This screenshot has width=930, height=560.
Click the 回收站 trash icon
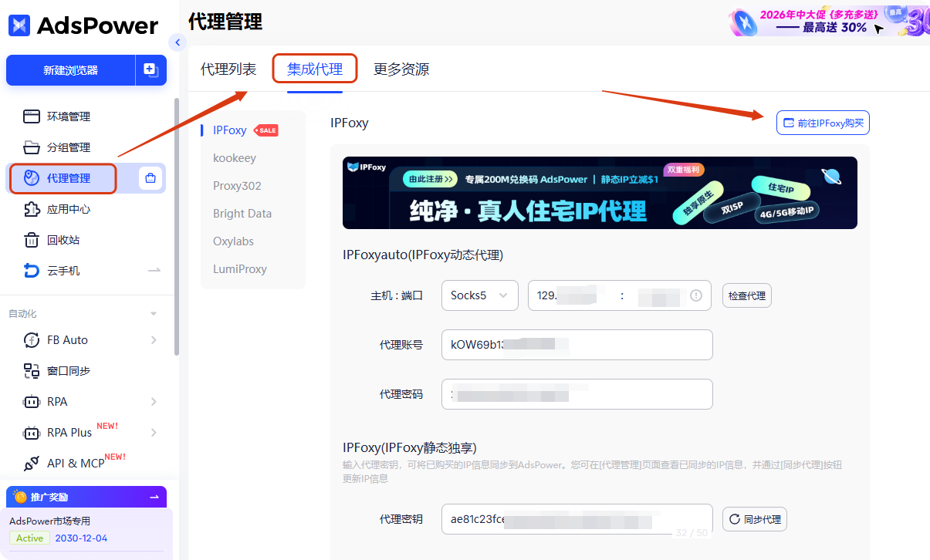click(x=31, y=240)
